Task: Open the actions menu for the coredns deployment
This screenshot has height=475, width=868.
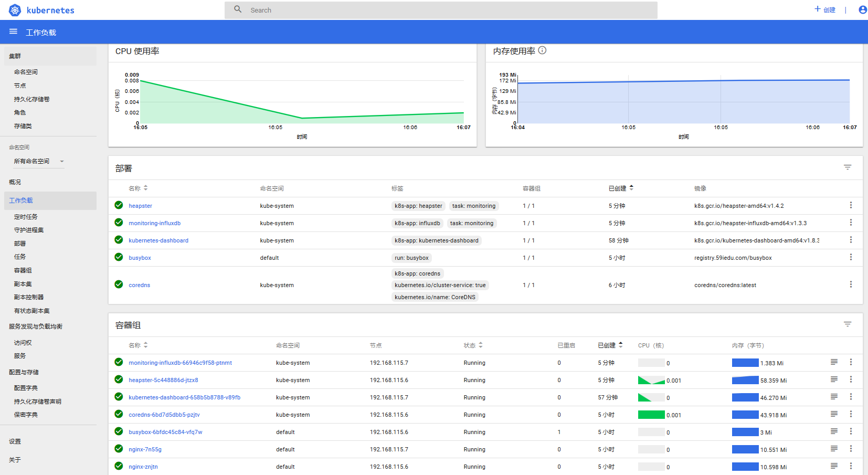Action: pos(851,284)
